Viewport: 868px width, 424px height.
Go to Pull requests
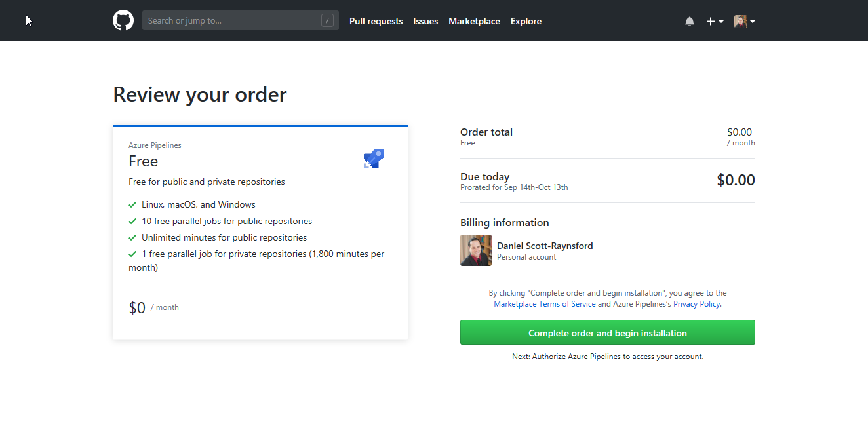(376, 22)
